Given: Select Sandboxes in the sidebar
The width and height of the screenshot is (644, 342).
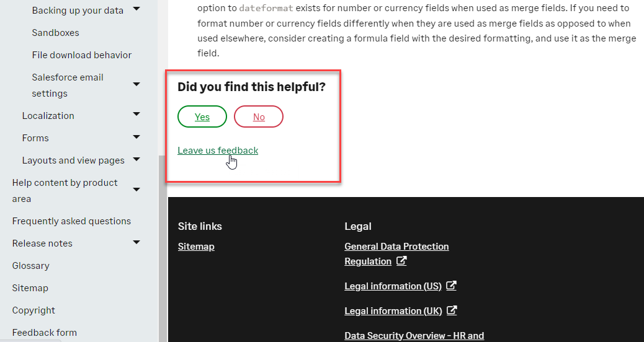Looking at the screenshot, I should point(56,33).
